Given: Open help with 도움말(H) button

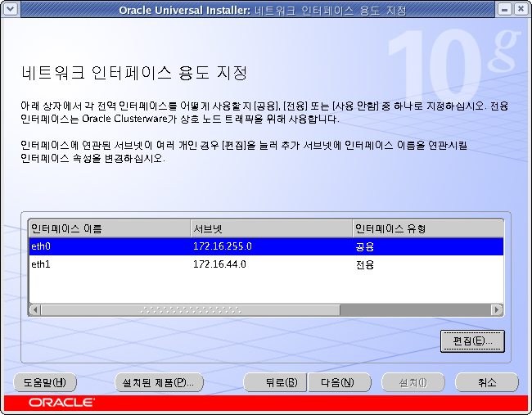Looking at the screenshot, I should [x=45, y=383].
